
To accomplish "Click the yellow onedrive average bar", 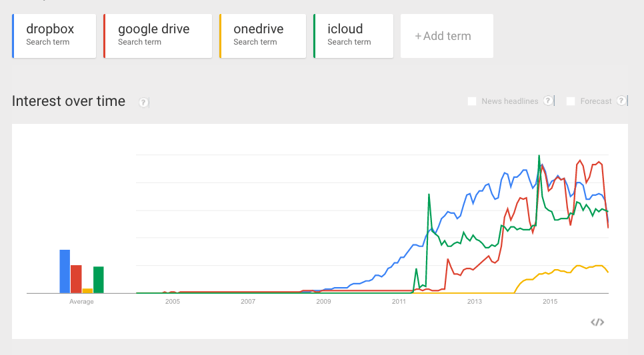I will coord(87,291).
